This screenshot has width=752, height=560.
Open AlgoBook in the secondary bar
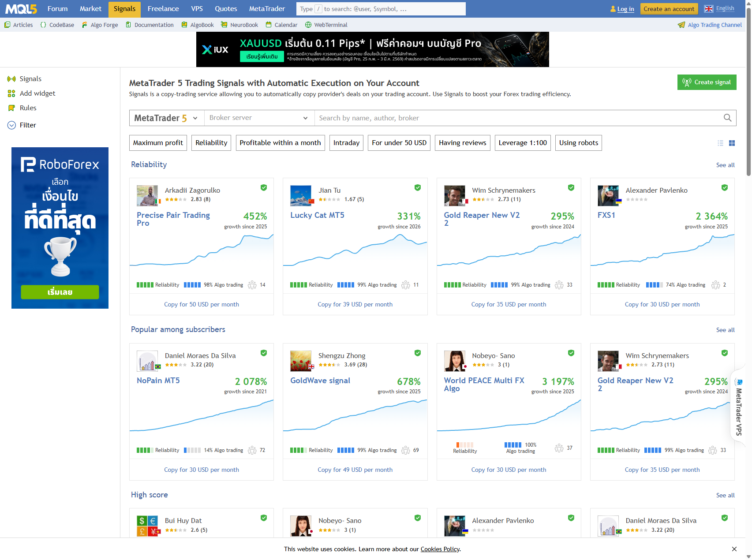pyautogui.click(x=198, y=25)
